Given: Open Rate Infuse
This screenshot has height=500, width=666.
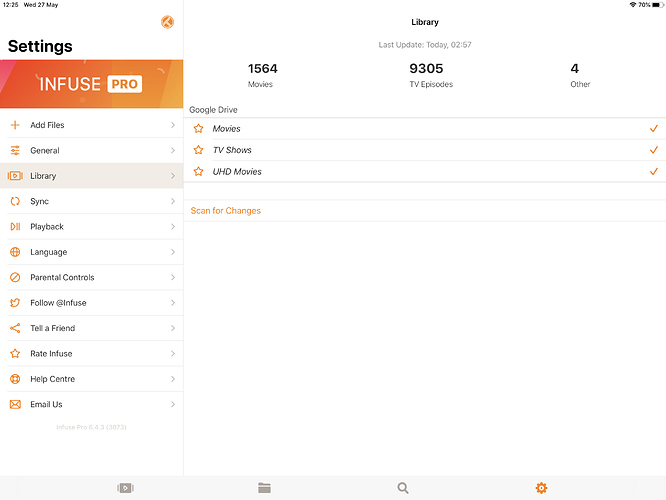Looking at the screenshot, I should pos(92,353).
